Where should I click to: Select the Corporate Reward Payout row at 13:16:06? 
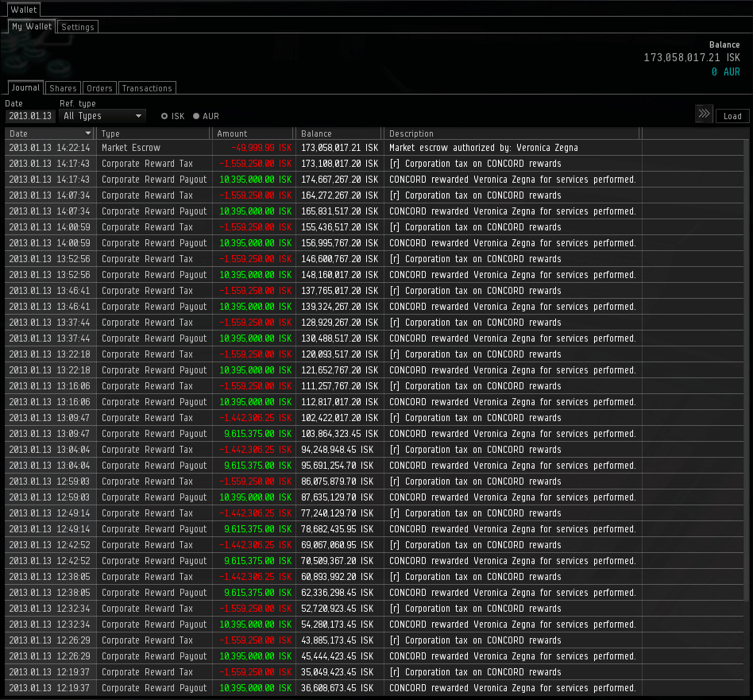[x=374, y=402]
